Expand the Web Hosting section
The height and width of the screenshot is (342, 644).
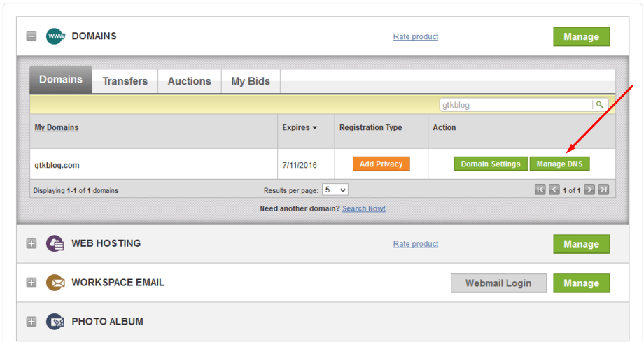point(31,243)
